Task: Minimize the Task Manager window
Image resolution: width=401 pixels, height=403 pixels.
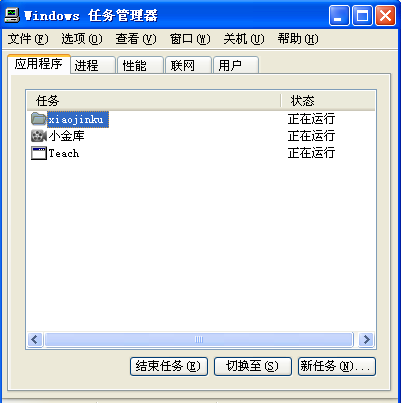Action: (x=339, y=15)
